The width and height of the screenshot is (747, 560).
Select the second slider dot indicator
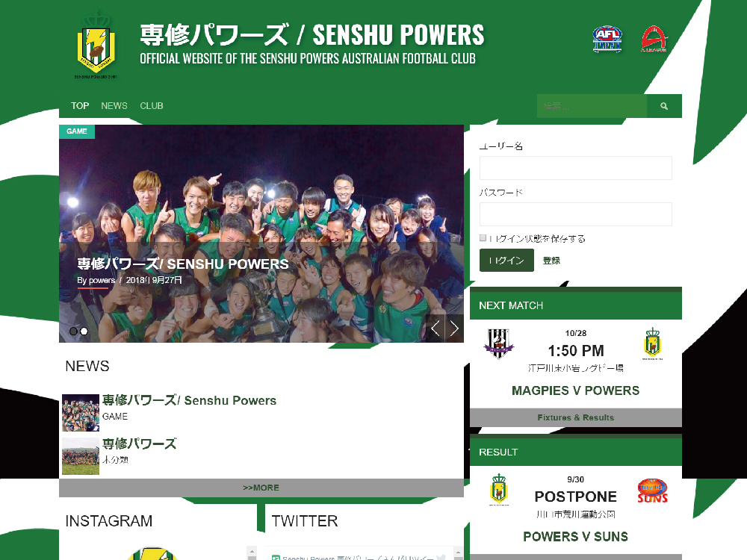click(x=84, y=332)
